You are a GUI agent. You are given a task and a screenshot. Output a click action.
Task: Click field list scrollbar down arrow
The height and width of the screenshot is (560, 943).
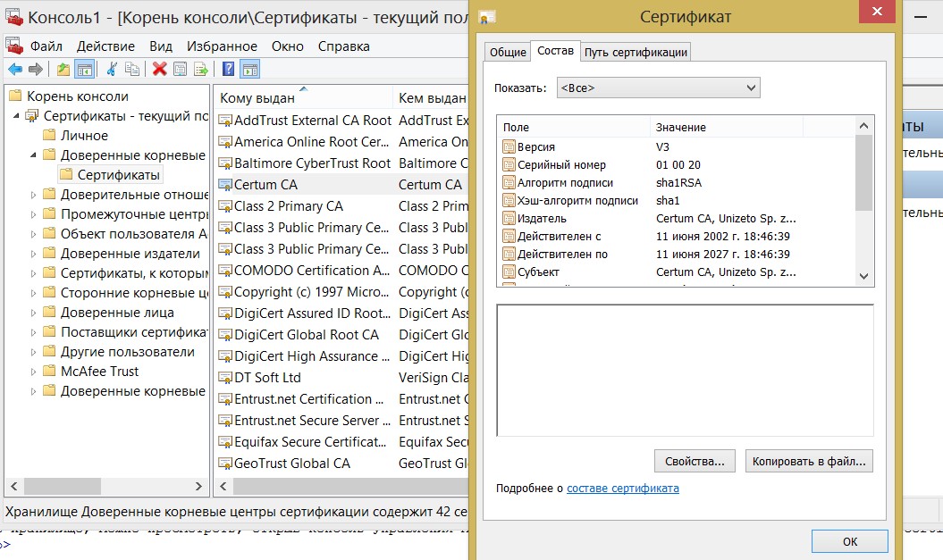[x=863, y=276]
